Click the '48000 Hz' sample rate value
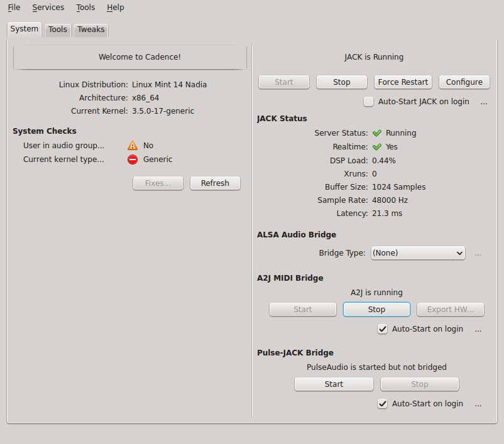The width and height of the screenshot is (504, 444). (390, 200)
